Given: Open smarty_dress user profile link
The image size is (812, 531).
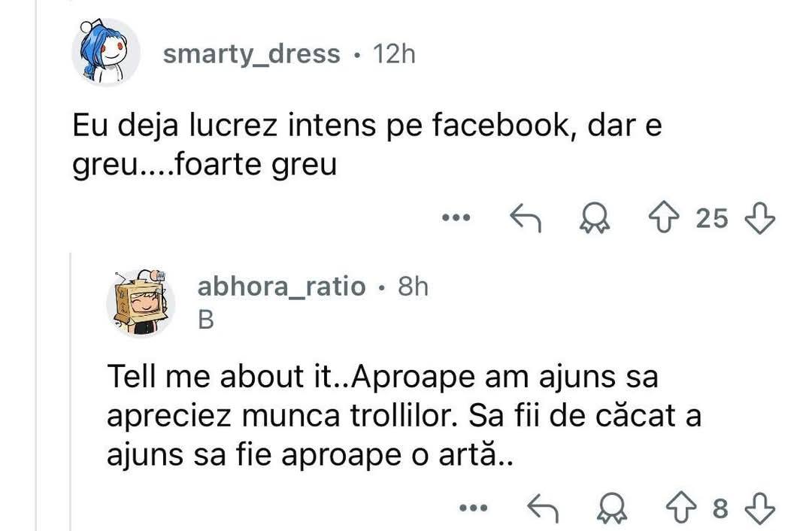Looking at the screenshot, I should (252, 55).
